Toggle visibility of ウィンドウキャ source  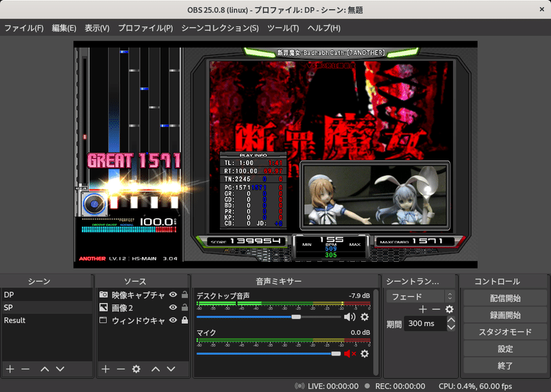point(173,320)
